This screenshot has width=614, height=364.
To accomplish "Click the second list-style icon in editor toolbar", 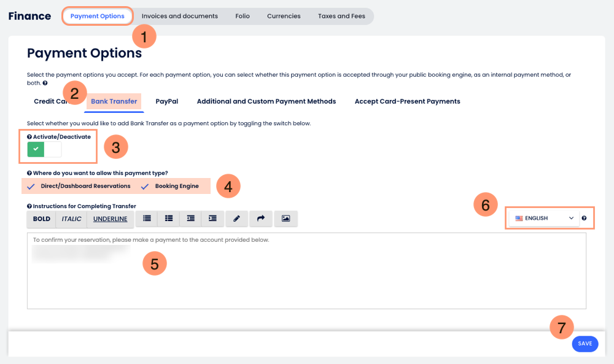I will 169,219.
